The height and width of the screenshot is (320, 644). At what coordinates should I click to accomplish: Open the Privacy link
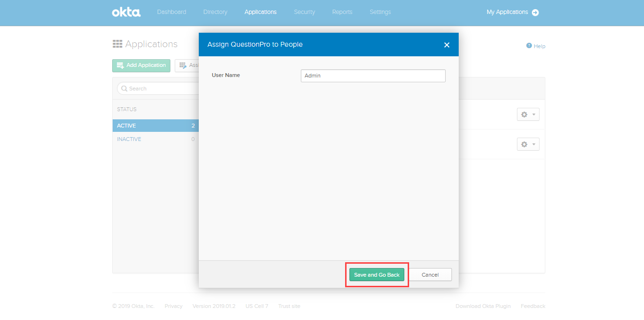[x=173, y=306]
